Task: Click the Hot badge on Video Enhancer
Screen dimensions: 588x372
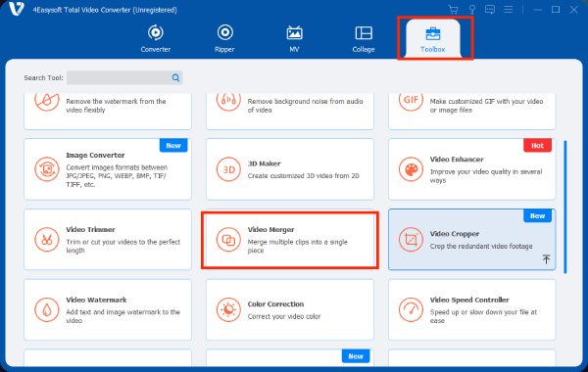Action: (537, 145)
